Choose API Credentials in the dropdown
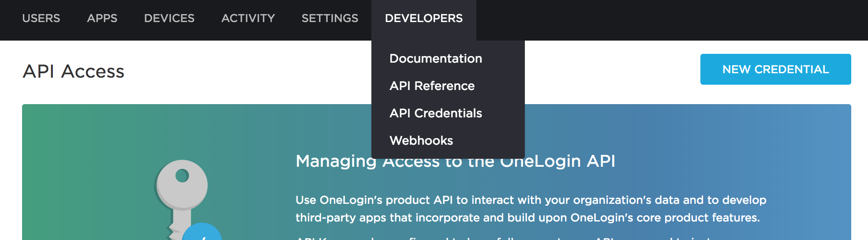This screenshot has height=240, width=868. [x=436, y=113]
